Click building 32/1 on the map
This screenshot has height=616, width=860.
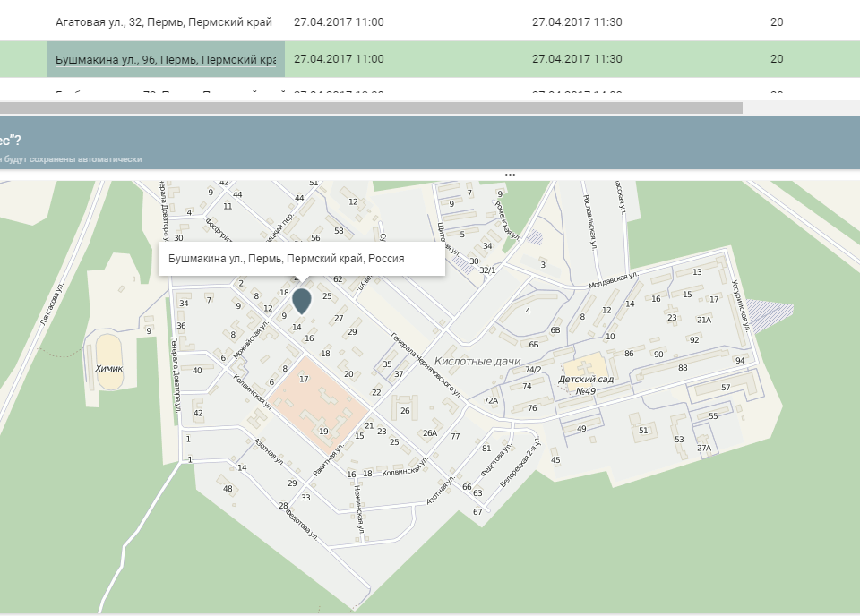click(487, 269)
